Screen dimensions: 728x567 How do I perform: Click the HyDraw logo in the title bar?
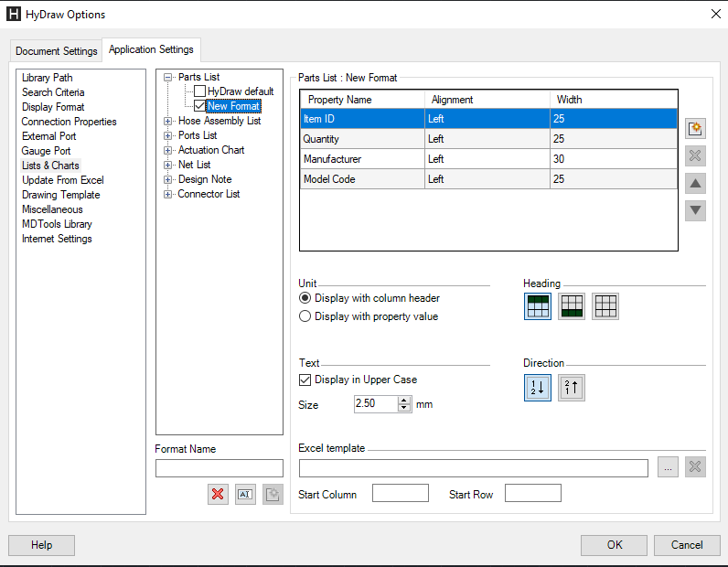14,14
